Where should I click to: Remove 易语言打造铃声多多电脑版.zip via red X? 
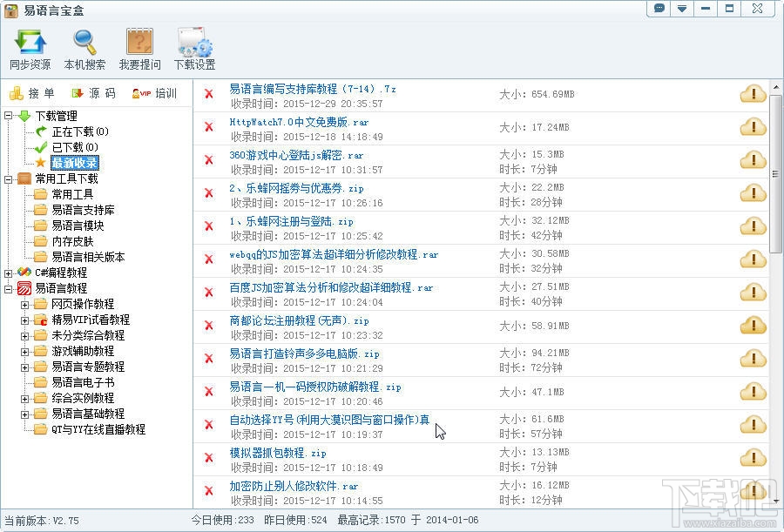point(209,359)
